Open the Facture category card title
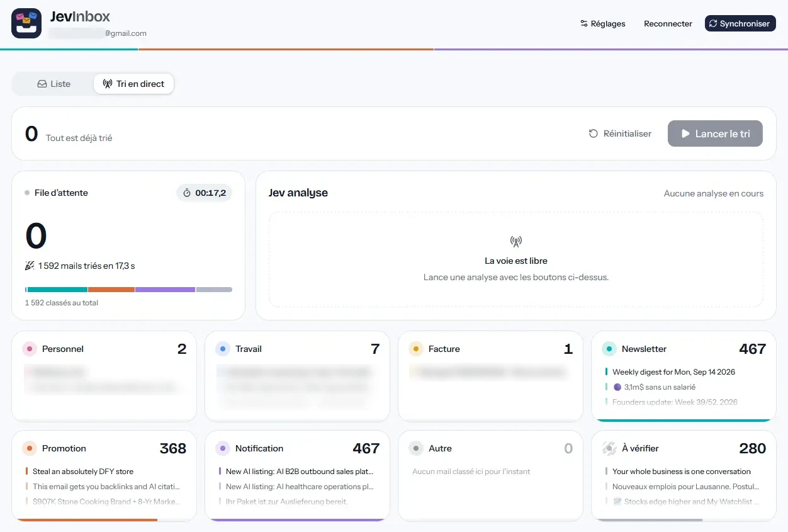The image size is (788, 532). 444,349
